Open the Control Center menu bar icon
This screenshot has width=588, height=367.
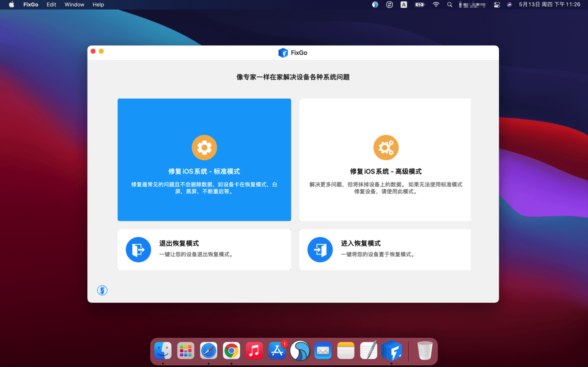coord(497,5)
